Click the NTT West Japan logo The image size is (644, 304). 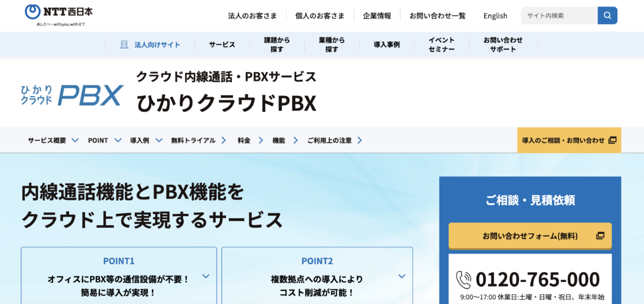click(58, 15)
